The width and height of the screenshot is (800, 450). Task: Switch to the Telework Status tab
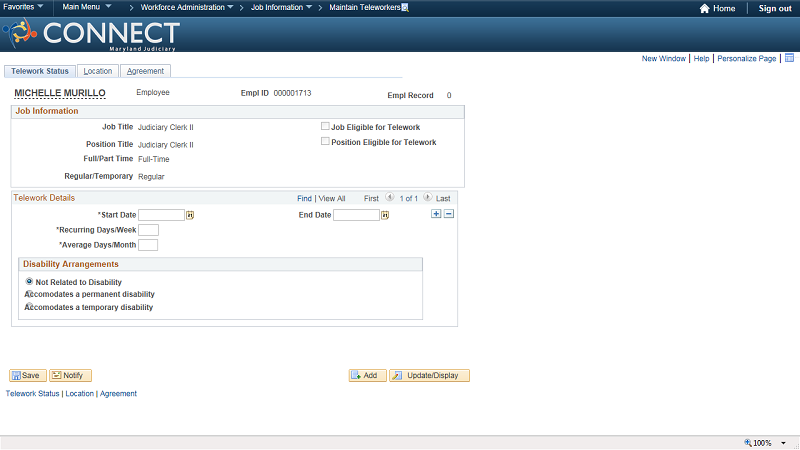[40, 71]
